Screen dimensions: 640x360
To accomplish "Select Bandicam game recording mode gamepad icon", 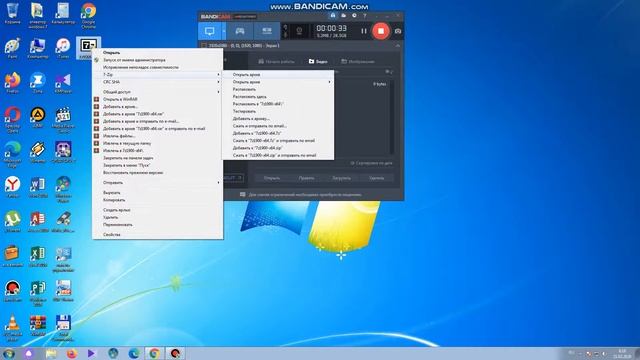I will (240, 31).
